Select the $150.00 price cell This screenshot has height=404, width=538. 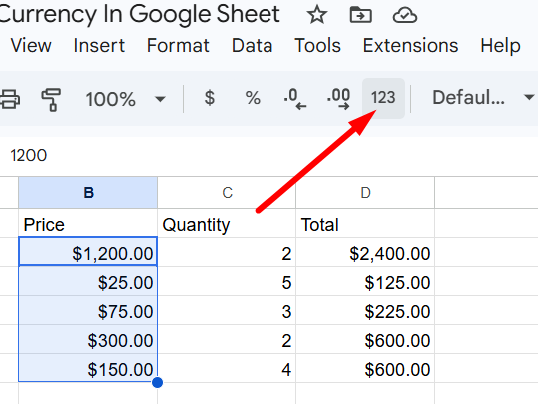pyautogui.click(x=88, y=368)
